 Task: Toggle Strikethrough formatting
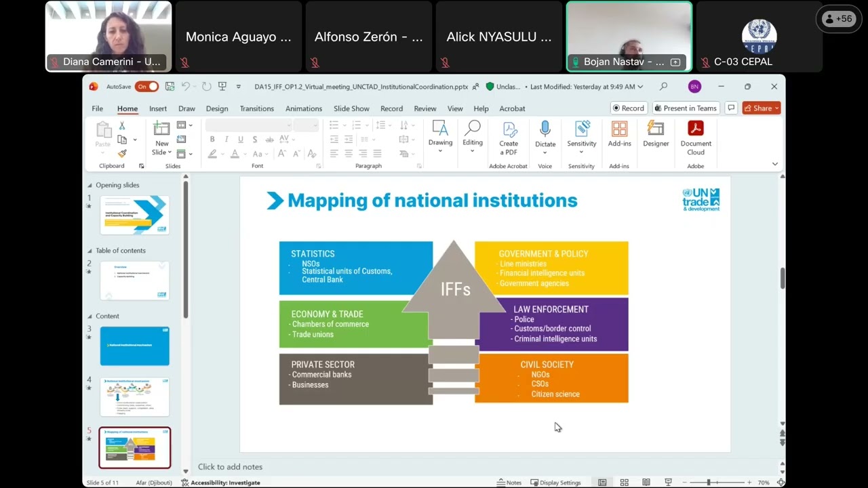pyautogui.click(x=269, y=140)
